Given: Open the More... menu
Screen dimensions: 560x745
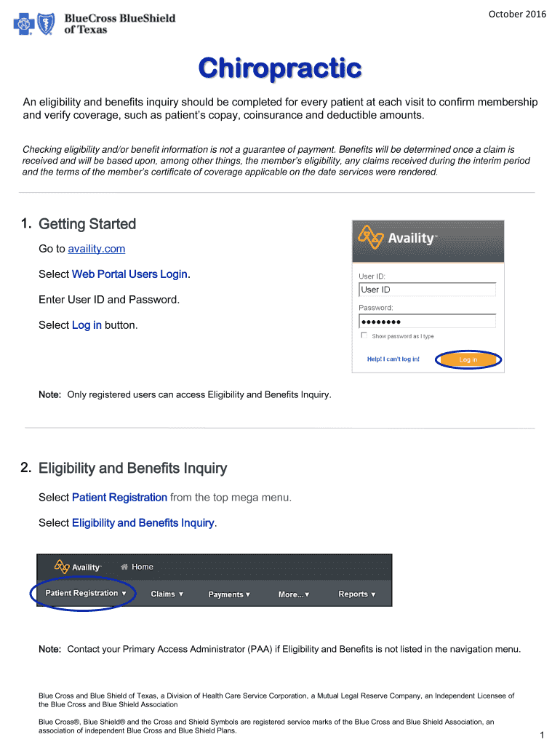Looking at the screenshot, I should [294, 594].
